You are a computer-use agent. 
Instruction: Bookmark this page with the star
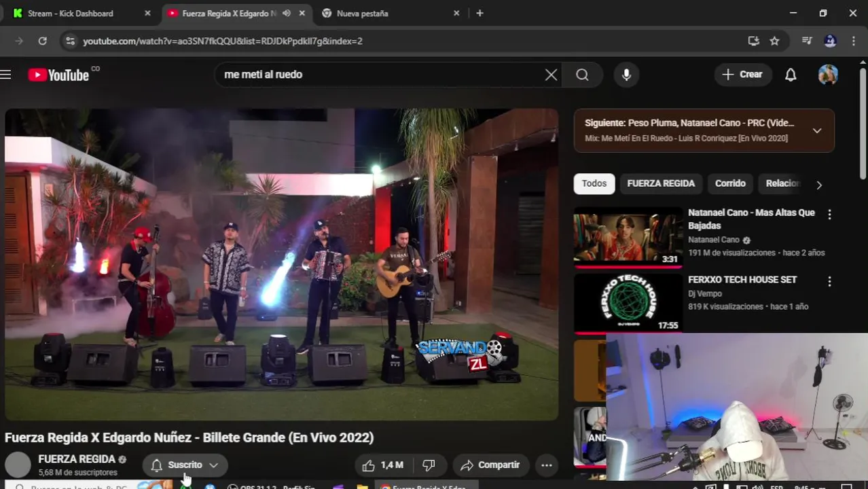[774, 41]
